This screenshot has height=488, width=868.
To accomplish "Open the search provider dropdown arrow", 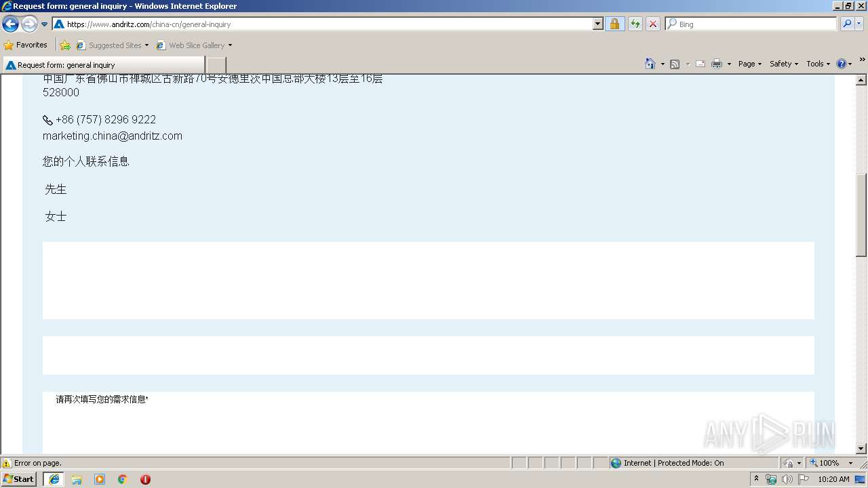I will pyautogui.click(x=859, y=24).
